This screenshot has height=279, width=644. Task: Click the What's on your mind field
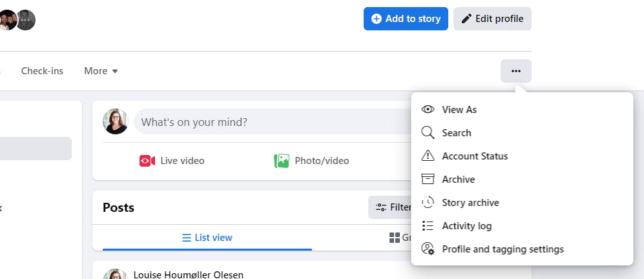(x=271, y=122)
